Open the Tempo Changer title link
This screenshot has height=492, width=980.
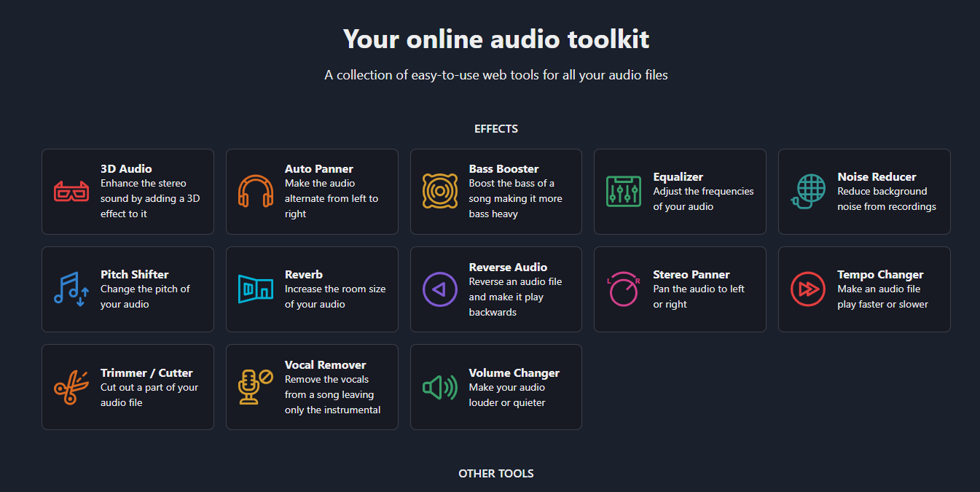tap(880, 275)
